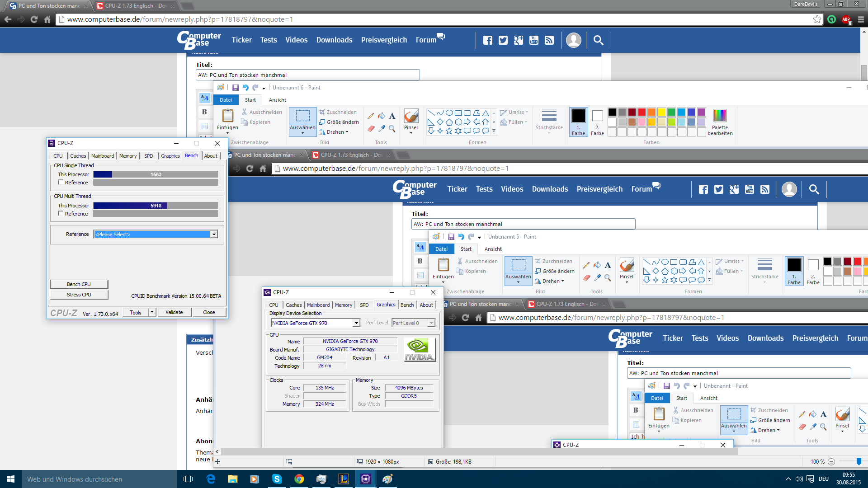Open the Ansicht ribbon tab in Paint
Image resolution: width=868 pixels, height=488 pixels.
tap(277, 100)
